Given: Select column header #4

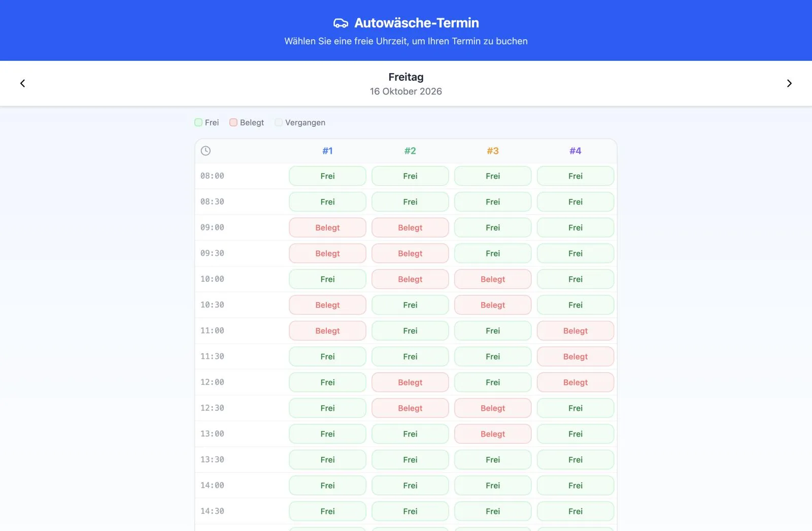Looking at the screenshot, I should coord(576,151).
